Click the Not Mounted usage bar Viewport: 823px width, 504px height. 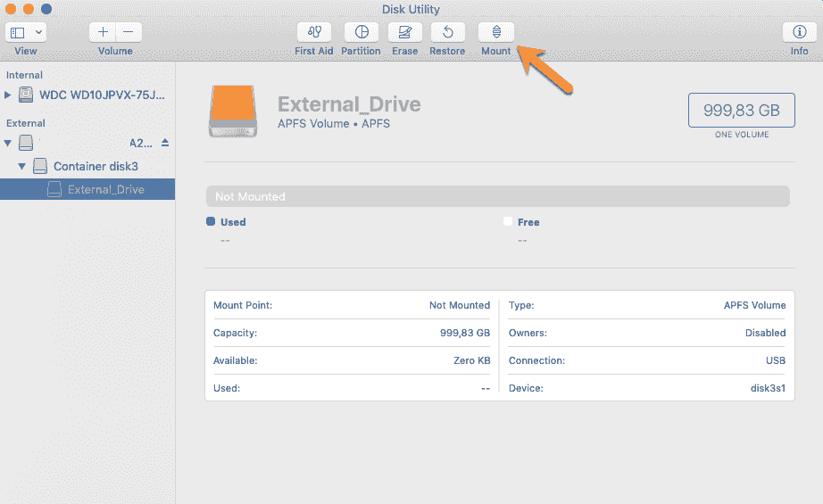[x=497, y=196]
